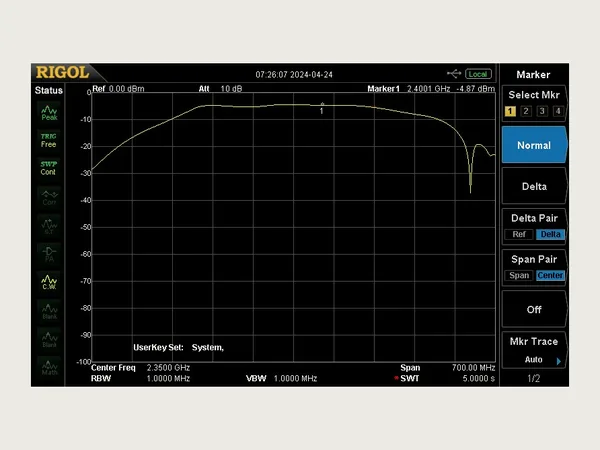The image size is (600, 450).
Task: Expand Mkr Trace Auto submenu arrow
Action: point(559,361)
